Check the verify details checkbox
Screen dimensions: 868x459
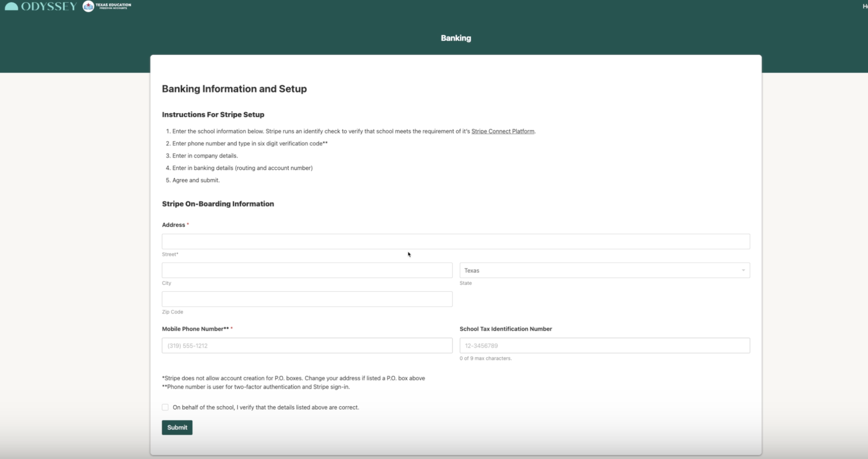tap(165, 407)
